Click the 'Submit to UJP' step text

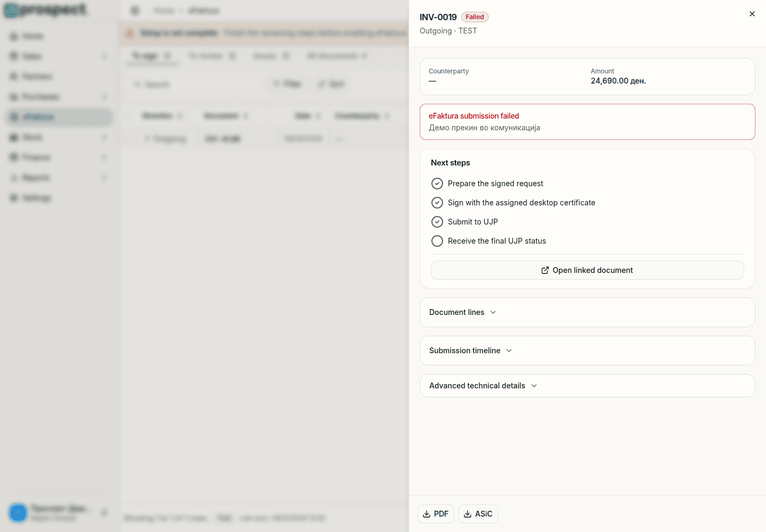click(473, 222)
